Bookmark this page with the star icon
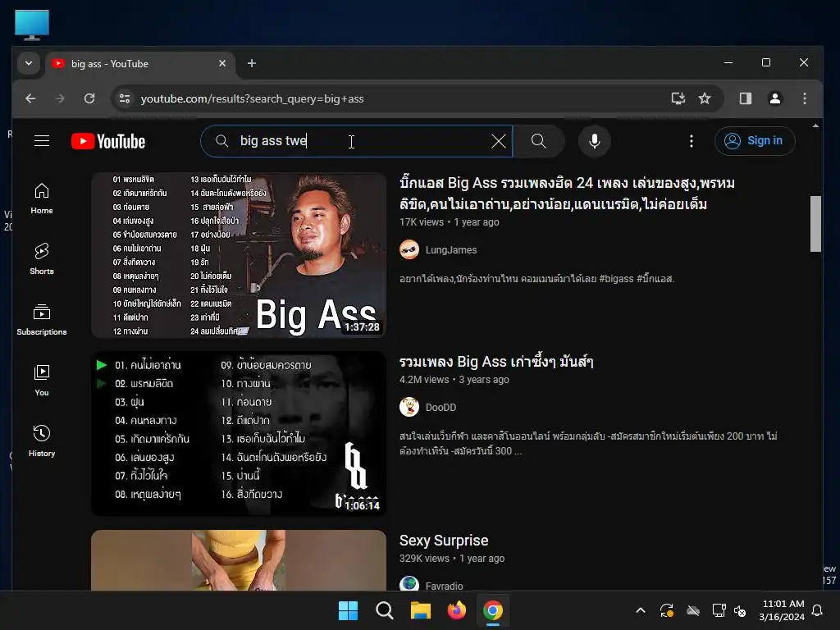Image resolution: width=840 pixels, height=630 pixels. click(705, 98)
